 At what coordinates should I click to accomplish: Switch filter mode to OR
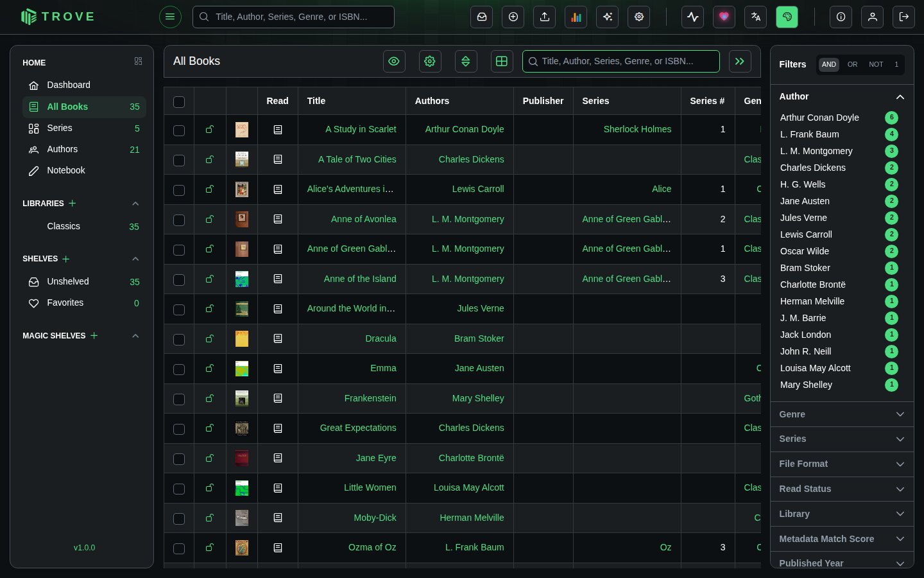tap(852, 64)
